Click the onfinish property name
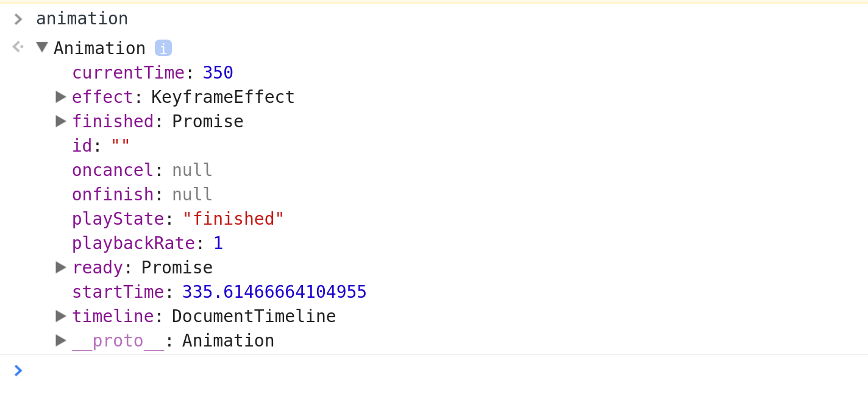This screenshot has width=868, height=394. pos(113,195)
